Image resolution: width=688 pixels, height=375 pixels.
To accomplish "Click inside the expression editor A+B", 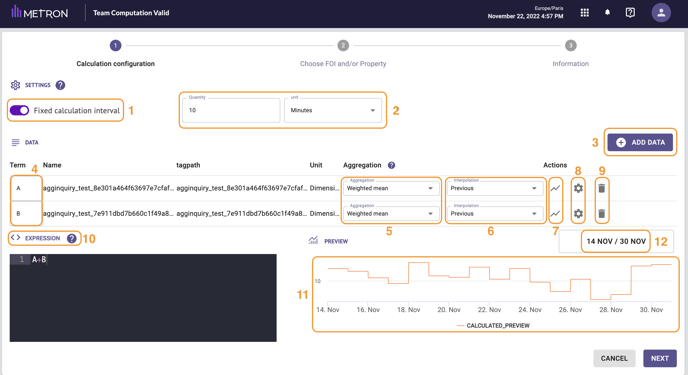I will [x=143, y=298].
